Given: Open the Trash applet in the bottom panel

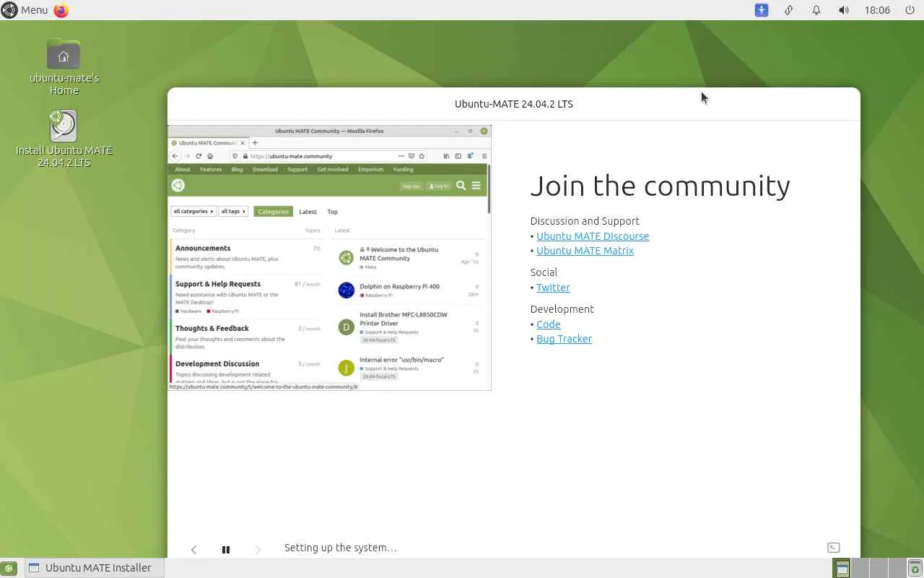Looking at the screenshot, I should tap(915, 568).
